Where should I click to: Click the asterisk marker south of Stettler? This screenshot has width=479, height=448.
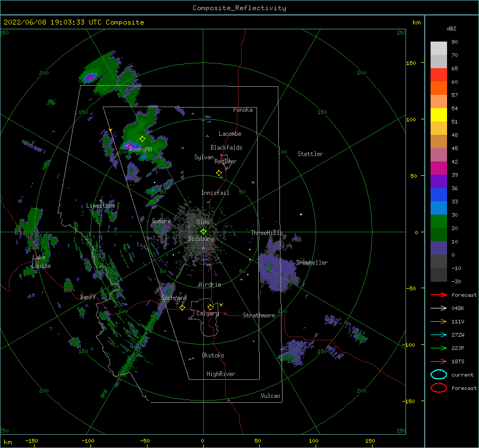pyautogui.click(x=253, y=183)
